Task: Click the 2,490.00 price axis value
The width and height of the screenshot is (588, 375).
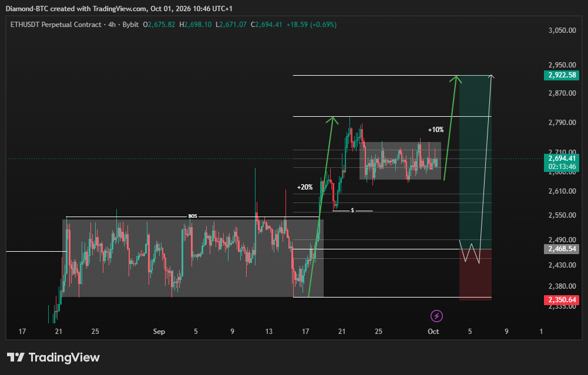Action: 562,240
